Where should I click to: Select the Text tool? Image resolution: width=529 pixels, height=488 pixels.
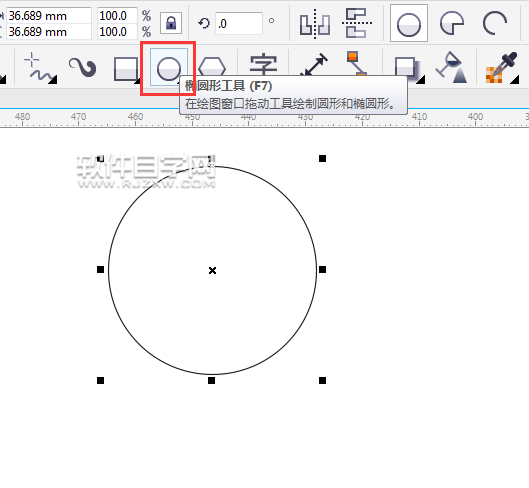[x=263, y=64]
